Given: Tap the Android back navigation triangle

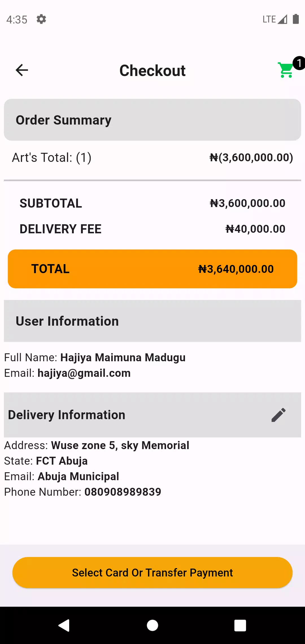Looking at the screenshot, I should (x=64, y=625).
